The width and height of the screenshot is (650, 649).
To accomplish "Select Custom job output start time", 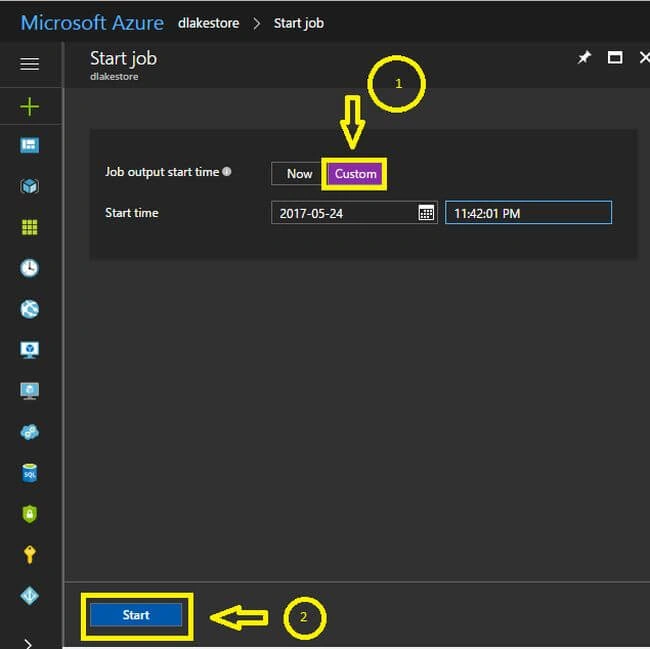I will pyautogui.click(x=355, y=174).
